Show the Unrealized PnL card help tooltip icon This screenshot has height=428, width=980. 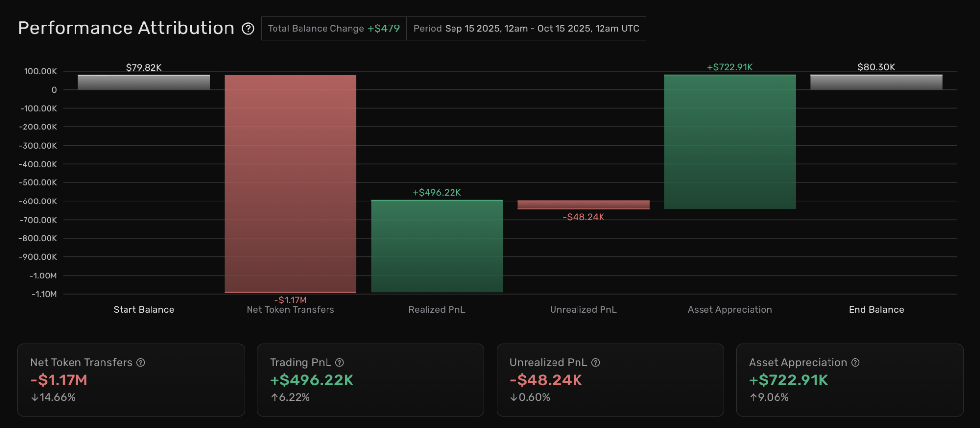click(596, 363)
